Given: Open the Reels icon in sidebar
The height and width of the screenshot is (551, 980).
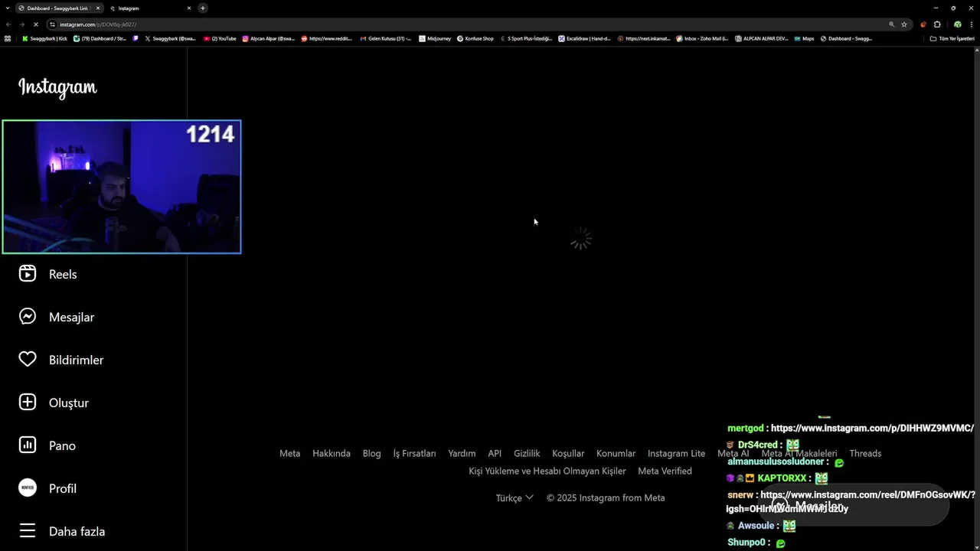Looking at the screenshot, I should (28, 274).
